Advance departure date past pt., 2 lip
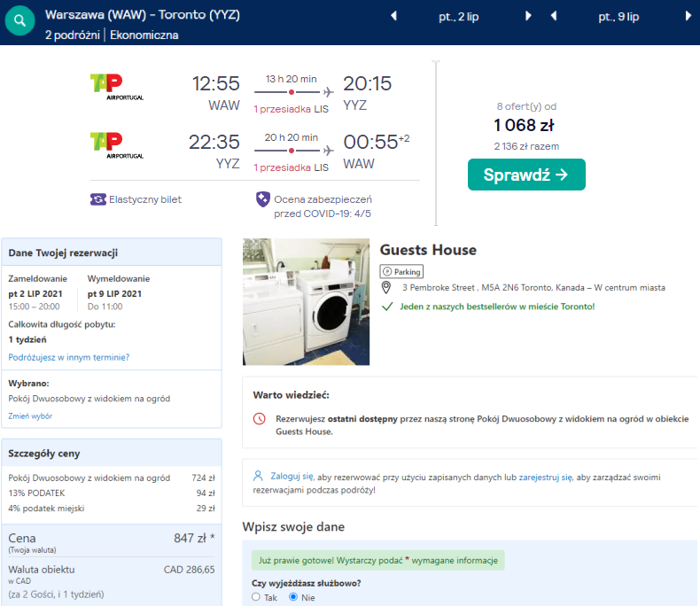This screenshot has width=700, height=606. (529, 16)
